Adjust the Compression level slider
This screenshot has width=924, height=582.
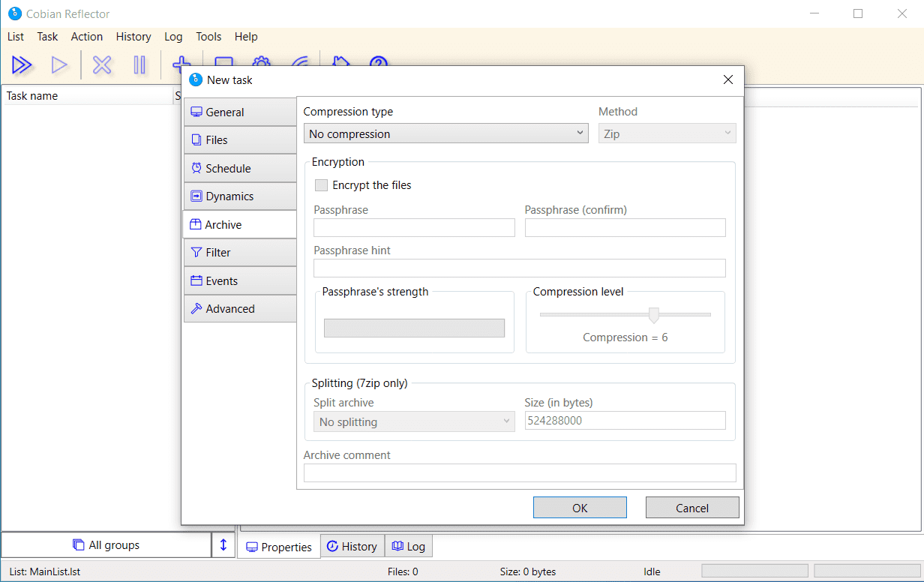click(x=653, y=315)
